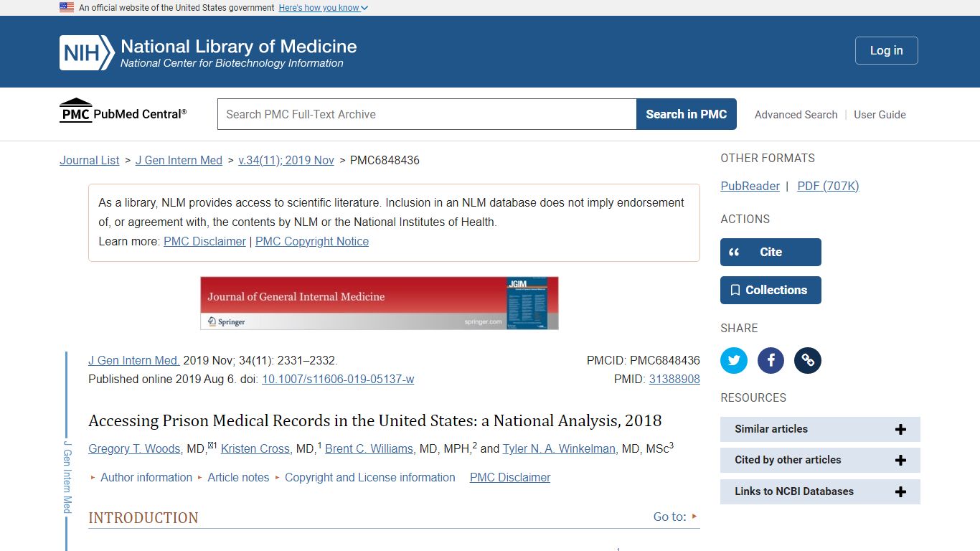Screen dimensions: 980x551
Task: Open the PMC PubMed Central logo
Action: (123, 111)
